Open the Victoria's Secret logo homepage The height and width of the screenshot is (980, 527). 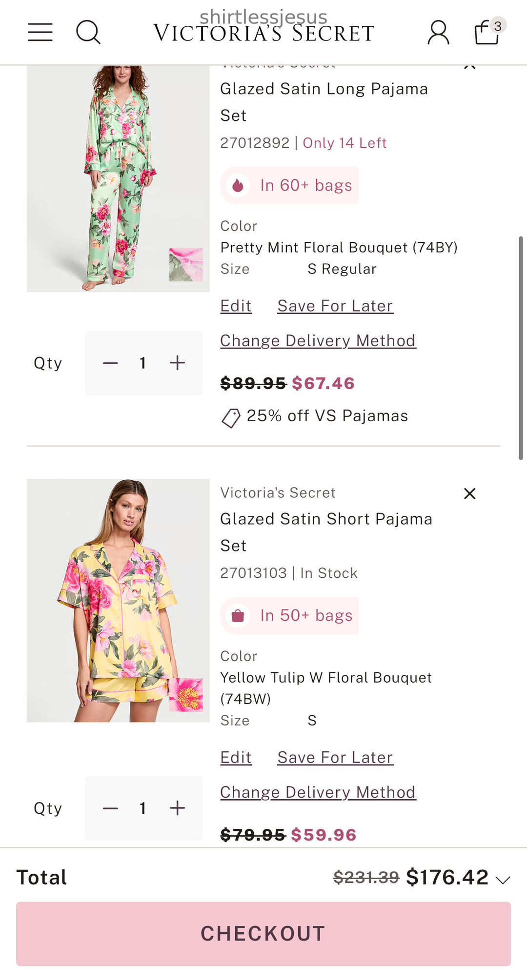pos(263,33)
